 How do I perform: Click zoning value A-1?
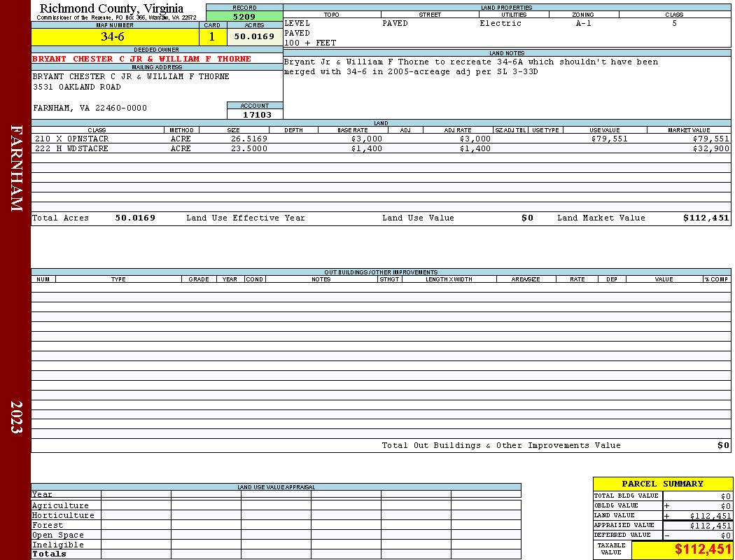[584, 23]
